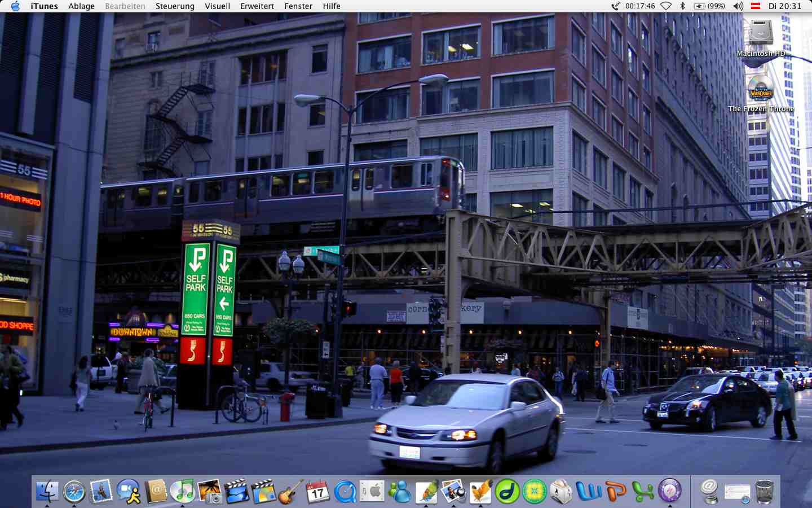Expand the battery status menu
This screenshot has height=508, width=812.
click(x=709, y=6)
